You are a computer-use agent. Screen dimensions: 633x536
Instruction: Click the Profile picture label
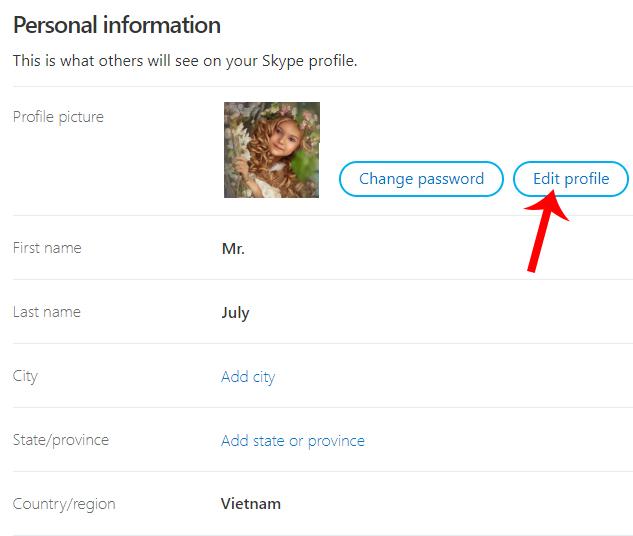[x=58, y=117]
